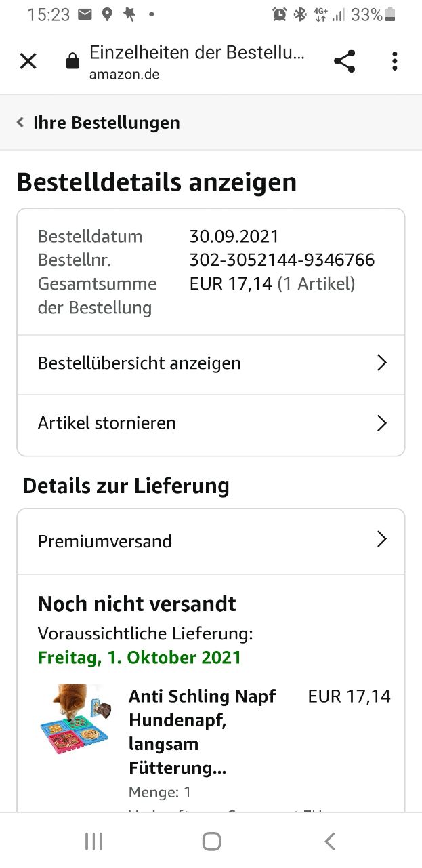Tap the mail notification icon in status bar

85,14
